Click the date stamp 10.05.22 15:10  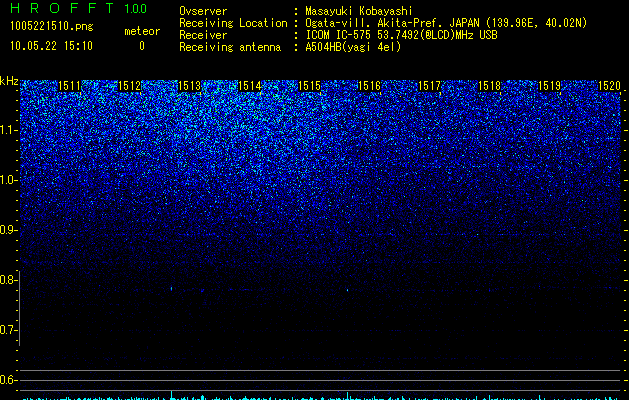coord(51,46)
